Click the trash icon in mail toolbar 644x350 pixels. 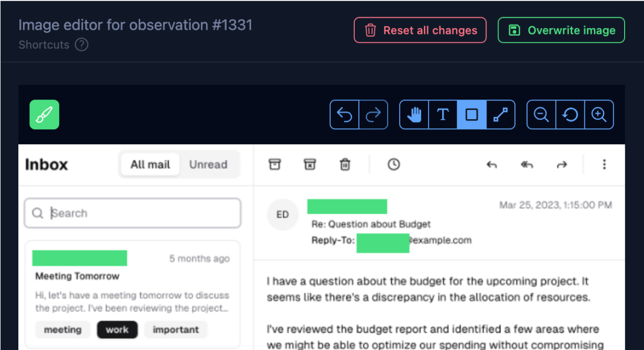pos(345,165)
